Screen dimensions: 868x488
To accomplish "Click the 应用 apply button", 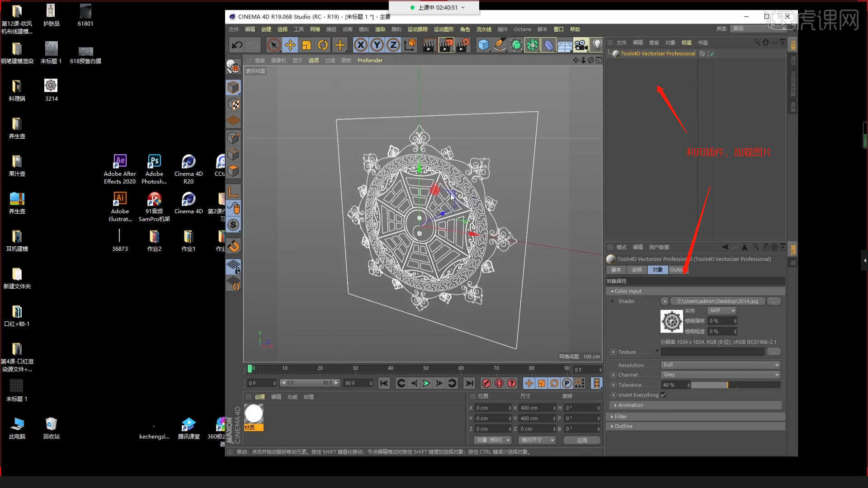I will (x=582, y=440).
